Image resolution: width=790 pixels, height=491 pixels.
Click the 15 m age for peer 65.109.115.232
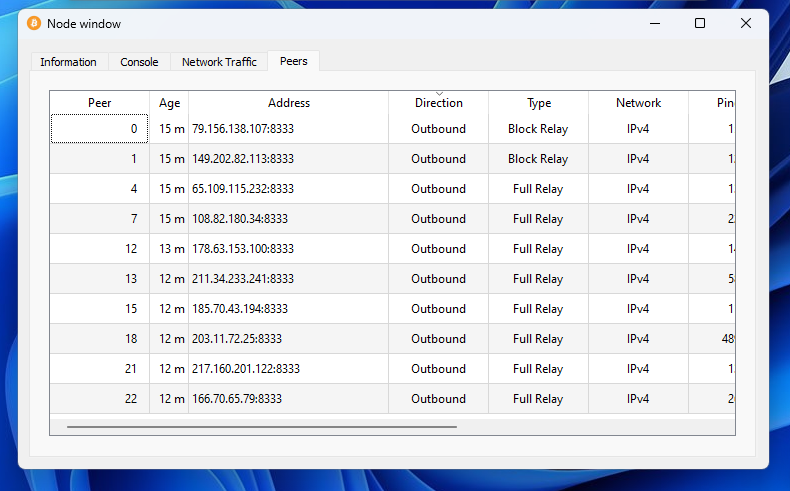172,189
